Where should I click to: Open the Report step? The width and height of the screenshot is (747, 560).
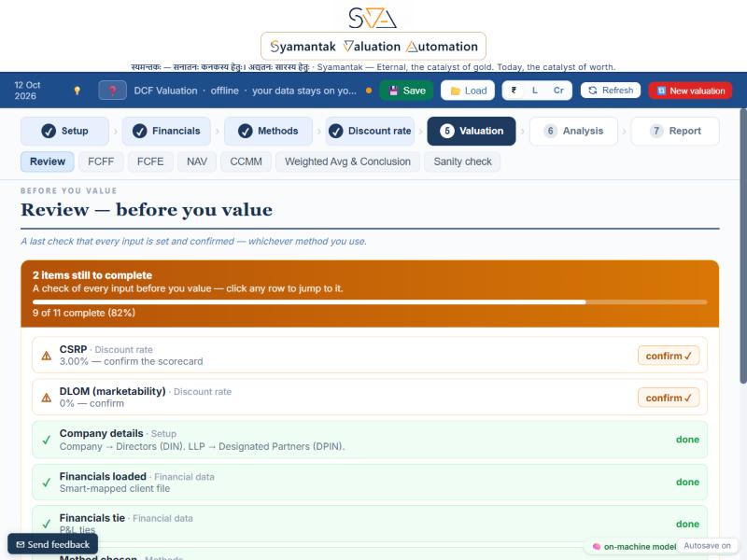675,131
